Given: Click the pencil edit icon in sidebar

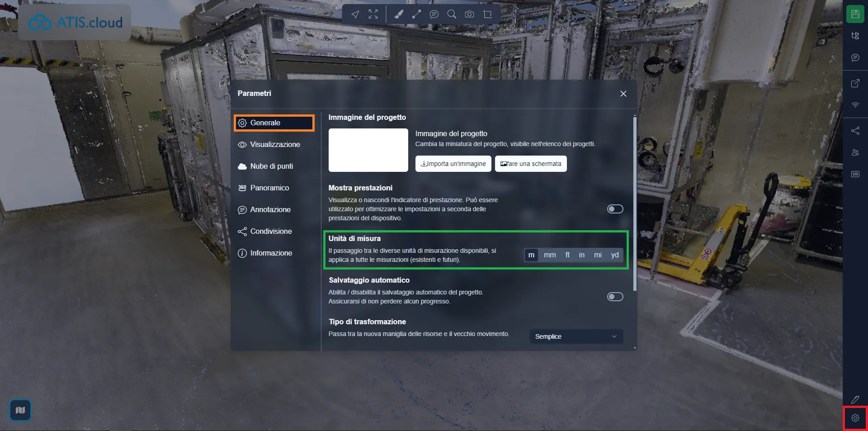Looking at the screenshot, I should 855,399.
